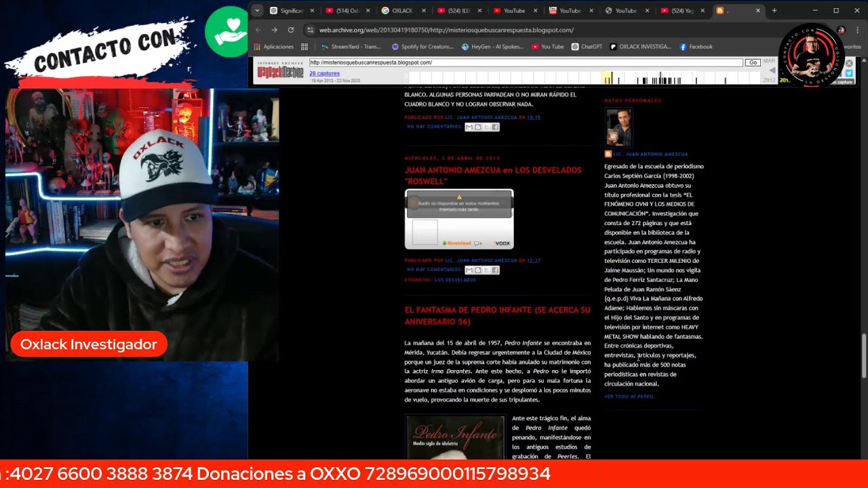This screenshot has height=488, width=868.
Task: Click the Wayback Go button
Action: click(752, 62)
